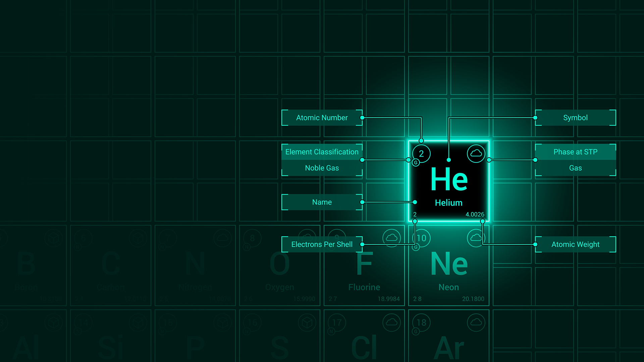Click atomic number 2 circle on Helium

click(421, 154)
